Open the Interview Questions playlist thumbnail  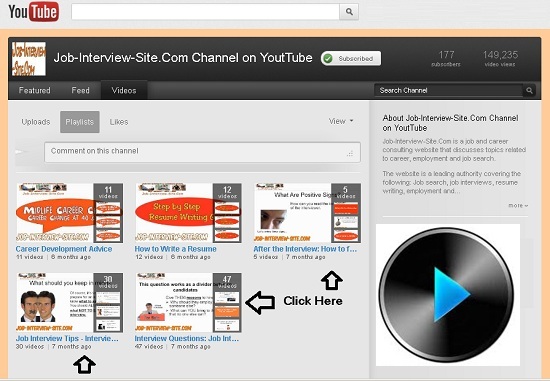(188, 302)
